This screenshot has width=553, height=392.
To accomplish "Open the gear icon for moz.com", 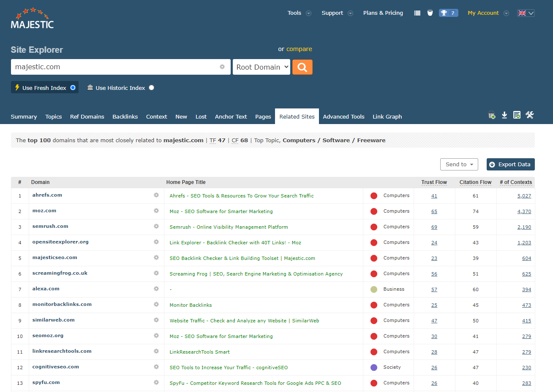I will 156,211.
